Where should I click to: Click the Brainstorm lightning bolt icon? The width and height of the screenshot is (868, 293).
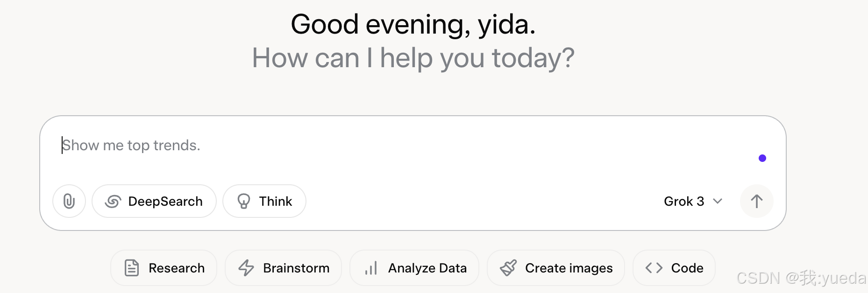pos(246,268)
